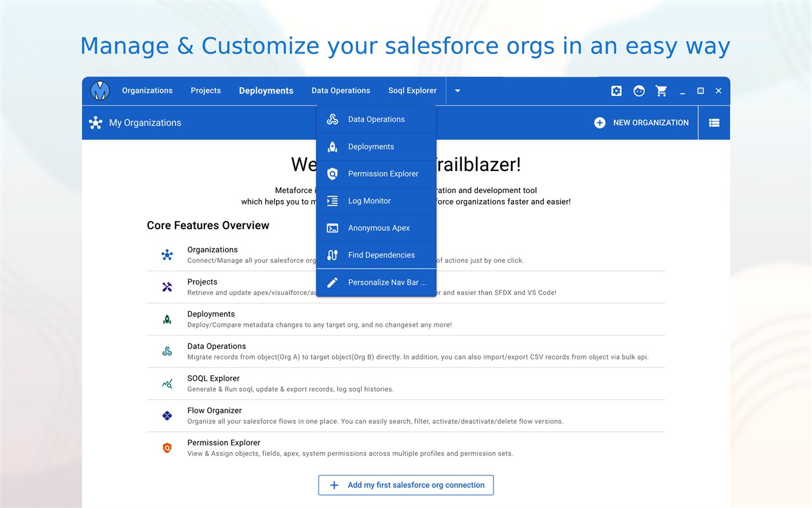Click the Metaforce logo icon
This screenshot has height=508, width=812.
tap(100, 91)
